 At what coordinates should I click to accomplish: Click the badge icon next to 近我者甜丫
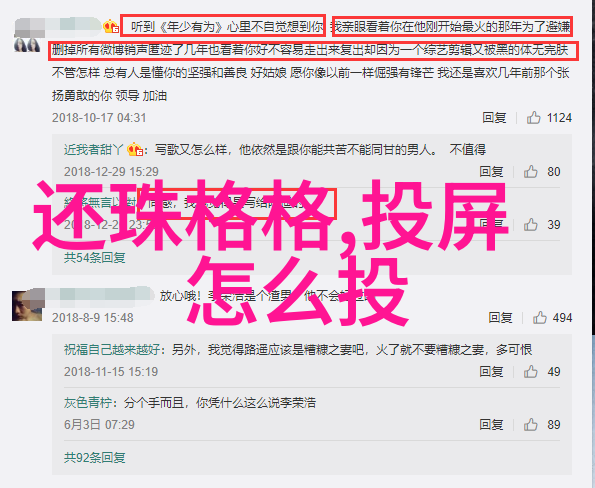click(135, 150)
